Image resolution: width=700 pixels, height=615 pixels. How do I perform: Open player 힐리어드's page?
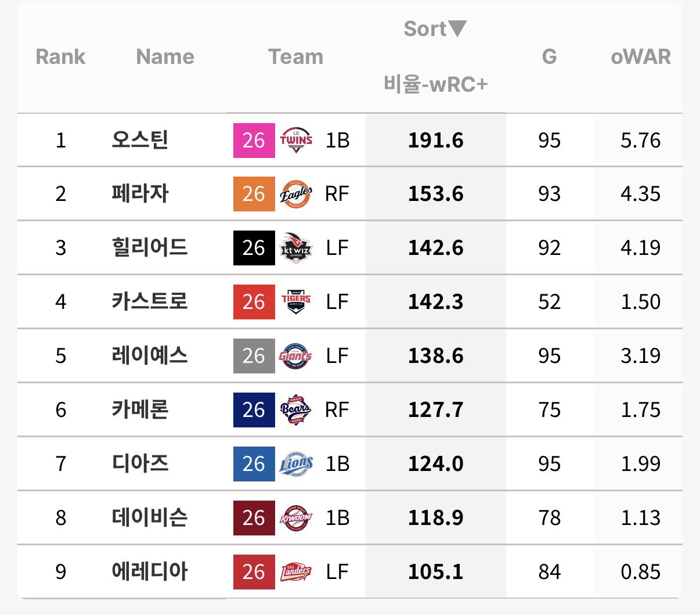tap(150, 247)
